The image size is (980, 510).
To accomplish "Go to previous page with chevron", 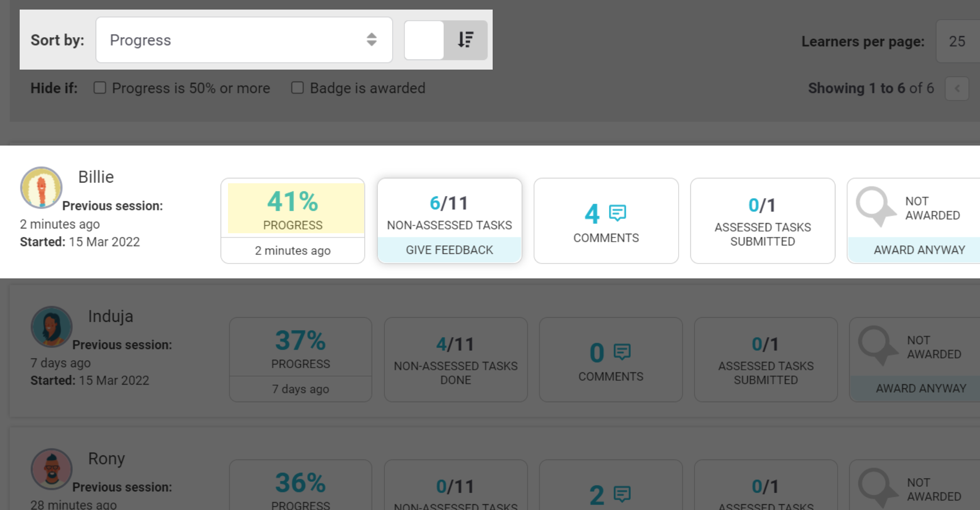I will pos(957,89).
